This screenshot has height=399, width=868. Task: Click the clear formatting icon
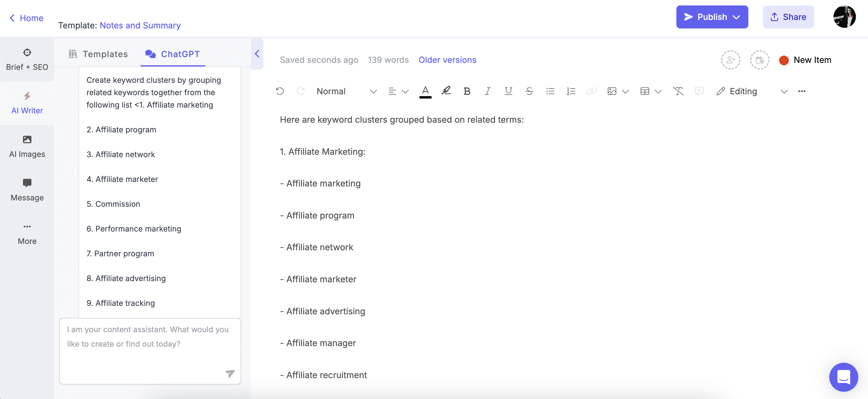click(x=678, y=91)
